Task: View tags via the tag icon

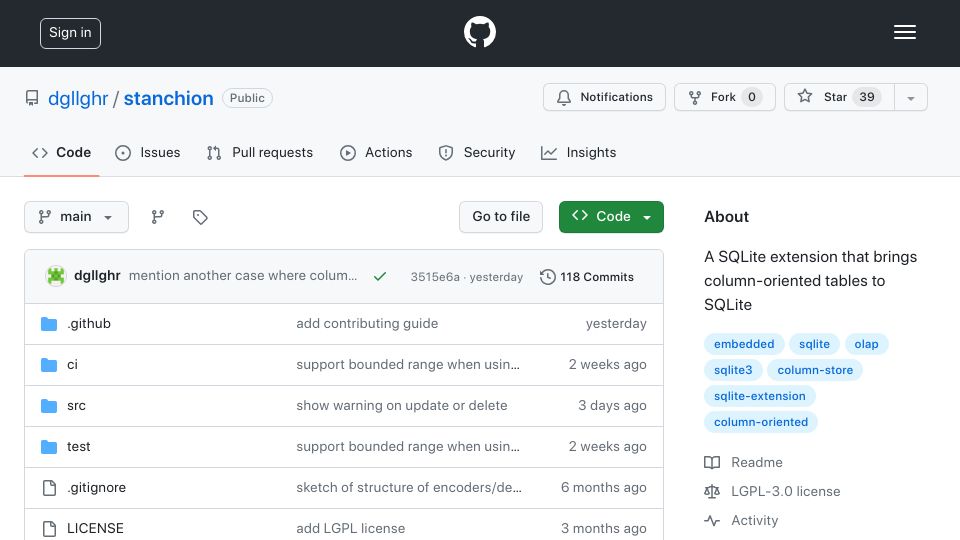Action: pyautogui.click(x=200, y=217)
